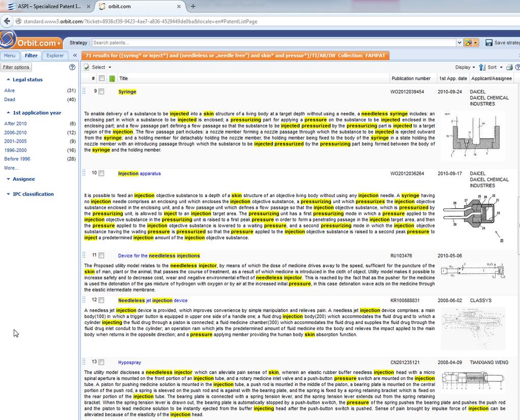Open the highlighter options dropdown arrow

475,43
